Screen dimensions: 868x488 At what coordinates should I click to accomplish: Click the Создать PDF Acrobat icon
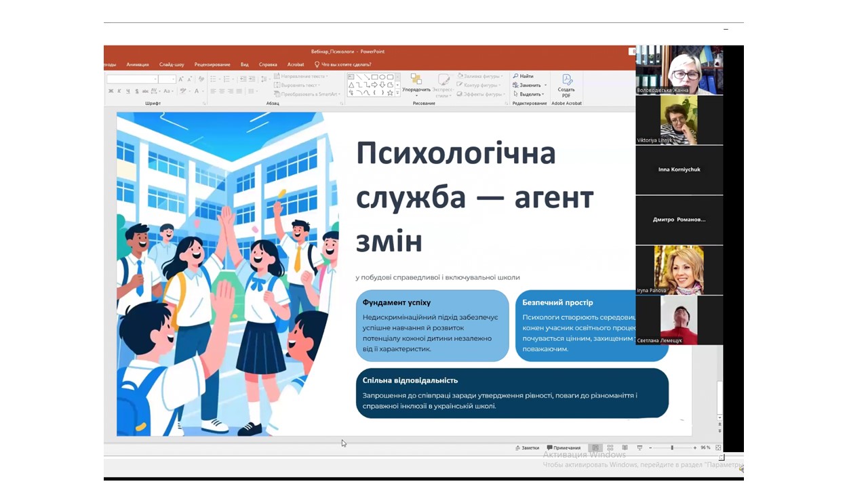point(566,85)
